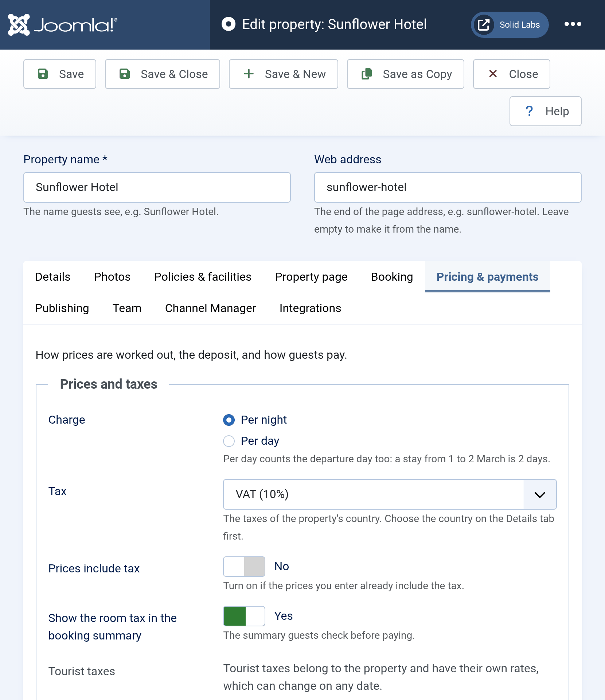Click the Joomla logo
The width and height of the screenshot is (605, 700).
(62, 25)
